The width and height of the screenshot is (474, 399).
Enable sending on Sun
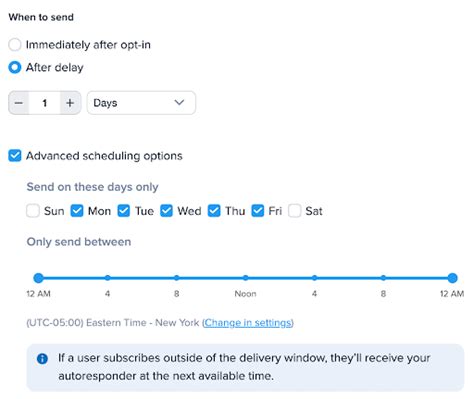tap(33, 211)
